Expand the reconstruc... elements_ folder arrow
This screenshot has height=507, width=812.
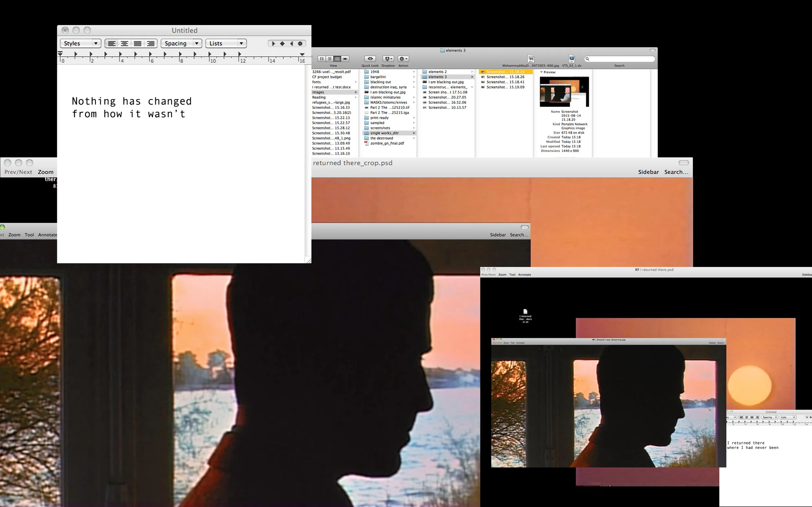(472, 87)
